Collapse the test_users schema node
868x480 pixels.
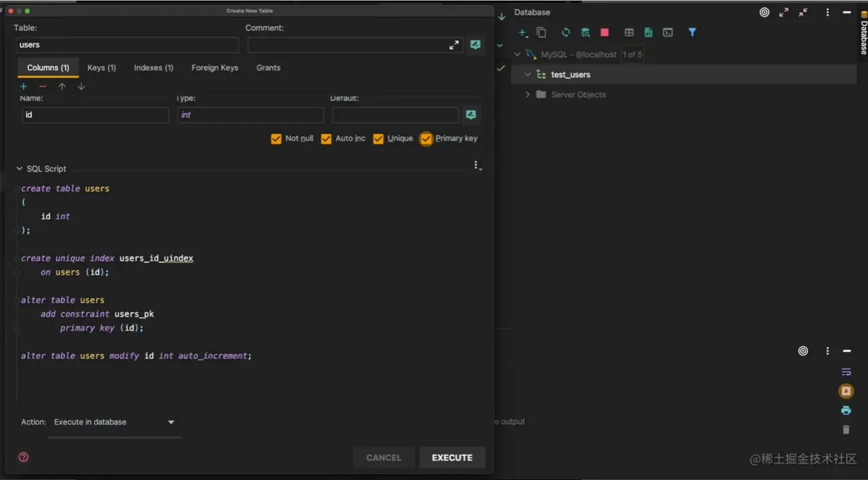tap(528, 74)
